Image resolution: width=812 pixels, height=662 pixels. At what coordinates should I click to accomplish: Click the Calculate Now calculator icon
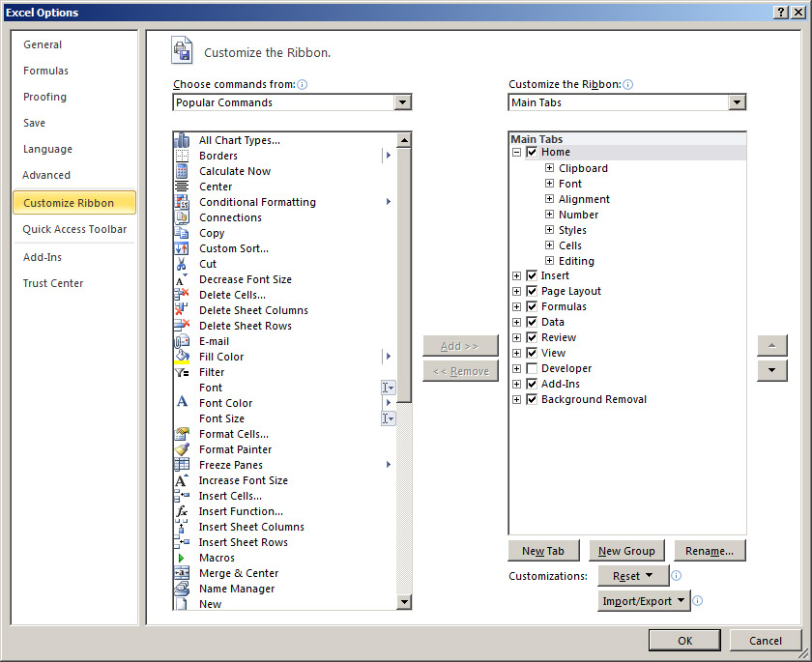(x=182, y=171)
